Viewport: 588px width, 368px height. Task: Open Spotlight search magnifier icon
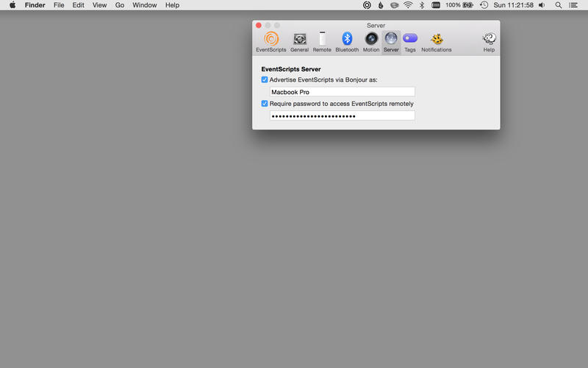[x=558, y=5]
